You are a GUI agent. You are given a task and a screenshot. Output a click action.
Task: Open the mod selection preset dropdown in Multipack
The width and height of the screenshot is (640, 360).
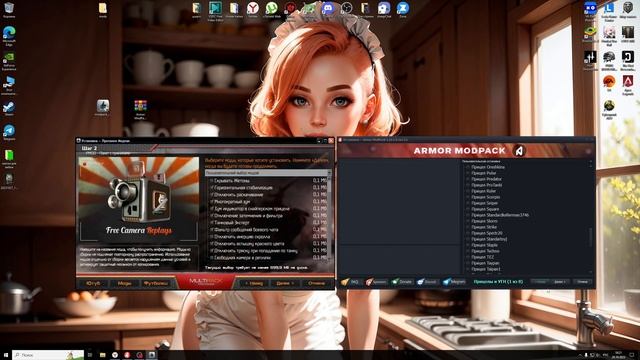[x=268, y=173]
